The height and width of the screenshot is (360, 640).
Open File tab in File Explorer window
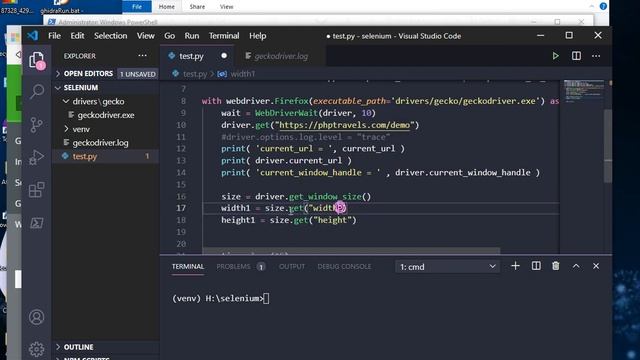tap(137, 7)
